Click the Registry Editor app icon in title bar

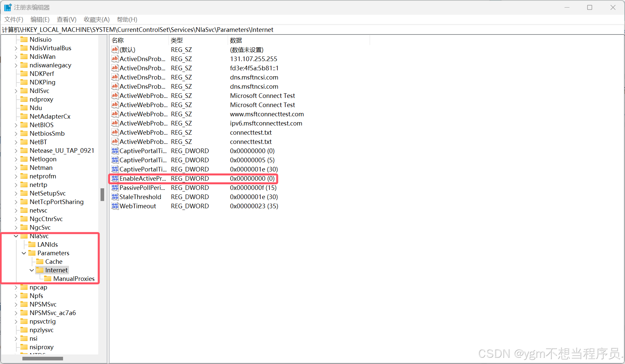click(8, 7)
